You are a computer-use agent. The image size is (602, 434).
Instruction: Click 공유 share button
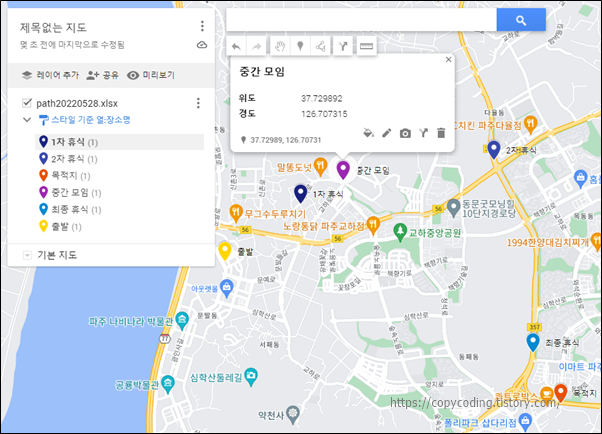click(x=103, y=75)
